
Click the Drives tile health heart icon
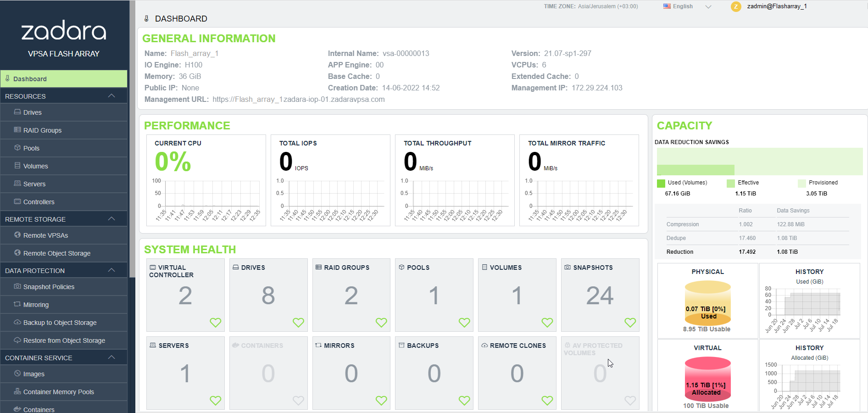coord(299,323)
